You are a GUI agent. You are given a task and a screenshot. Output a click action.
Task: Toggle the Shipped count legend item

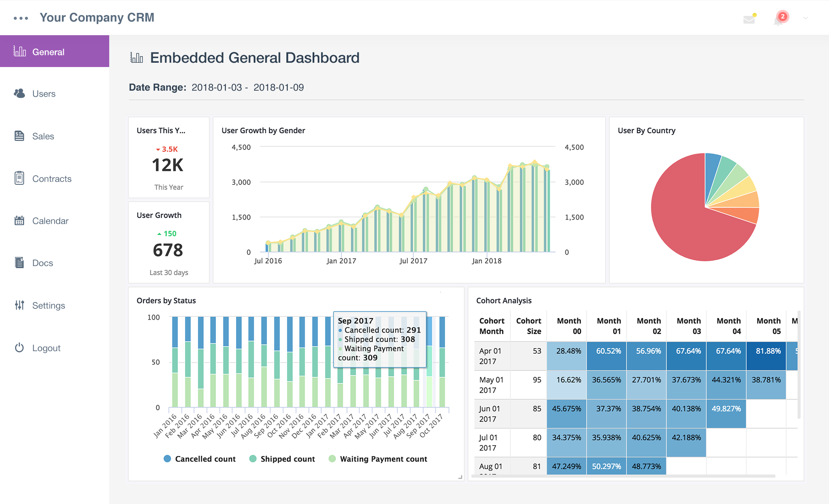tap(282, 458)
